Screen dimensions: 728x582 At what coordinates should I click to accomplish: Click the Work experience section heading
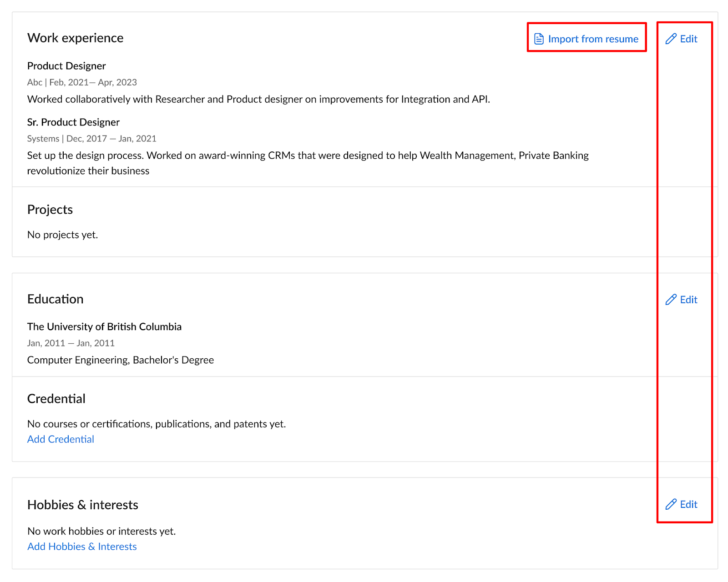click(x=75, y=38)
